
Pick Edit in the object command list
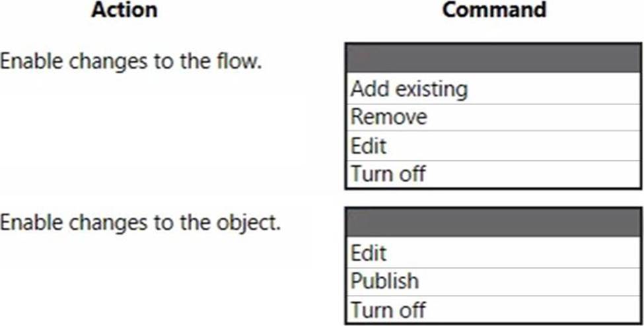pos(493,252)
